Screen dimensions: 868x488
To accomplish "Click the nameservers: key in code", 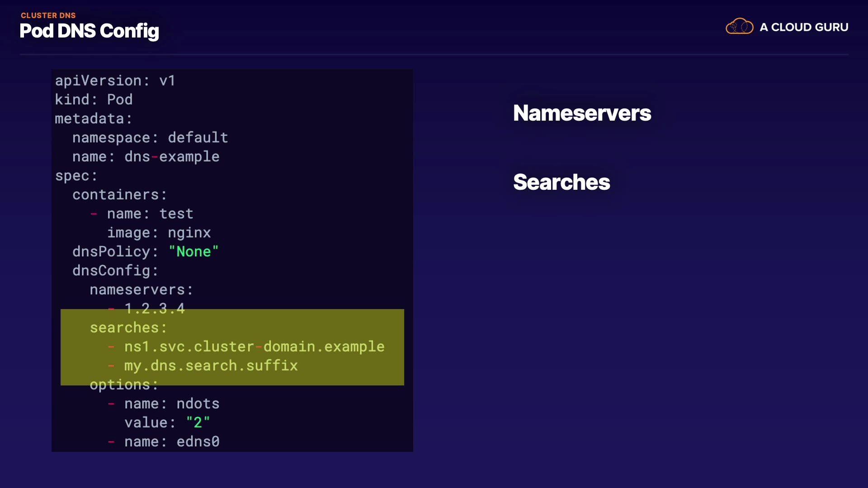I will point(141,290).
